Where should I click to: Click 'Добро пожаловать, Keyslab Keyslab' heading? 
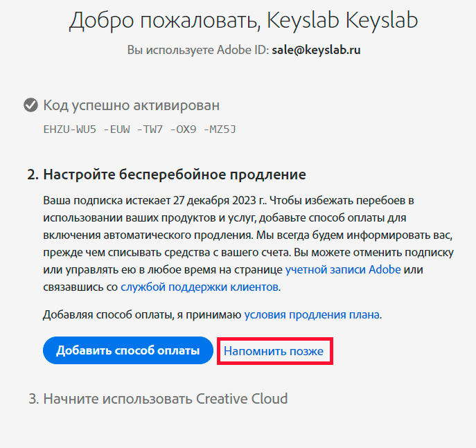(243, 21)
